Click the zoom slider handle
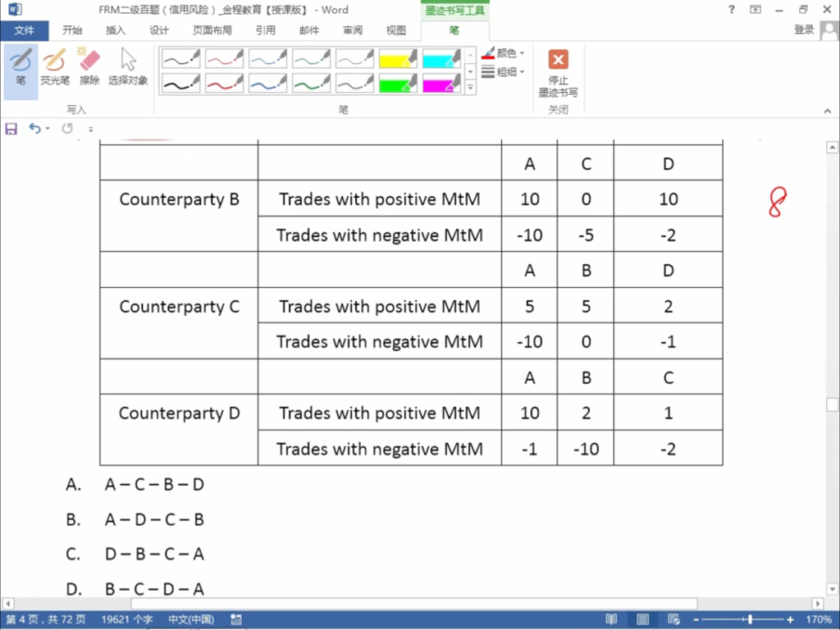This screenshot has width=840, height=630. (x=750, y=620)
